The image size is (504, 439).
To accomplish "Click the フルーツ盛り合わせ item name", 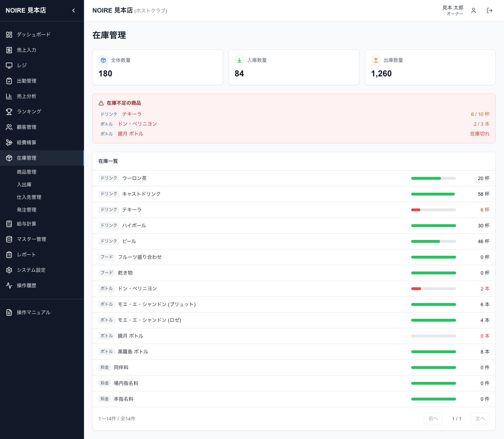I will point(140,257).
